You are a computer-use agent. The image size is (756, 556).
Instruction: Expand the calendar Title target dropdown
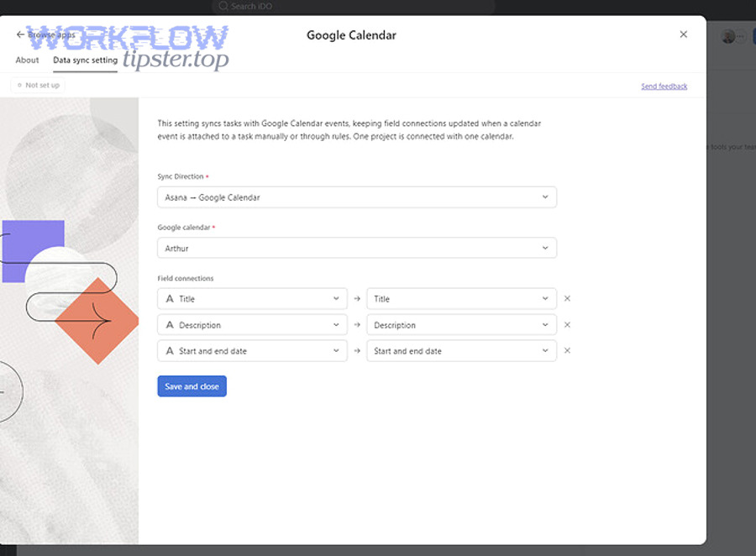pos(461,298)
